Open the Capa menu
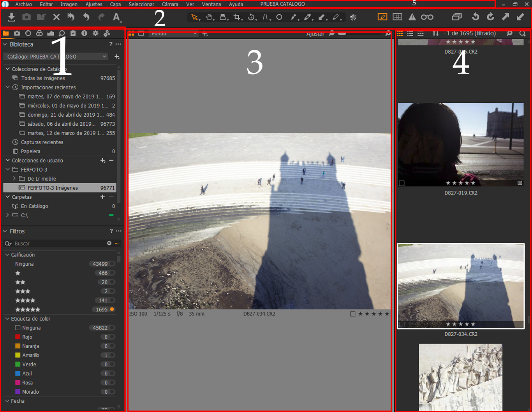532x412 pixels. click(115, 4)
